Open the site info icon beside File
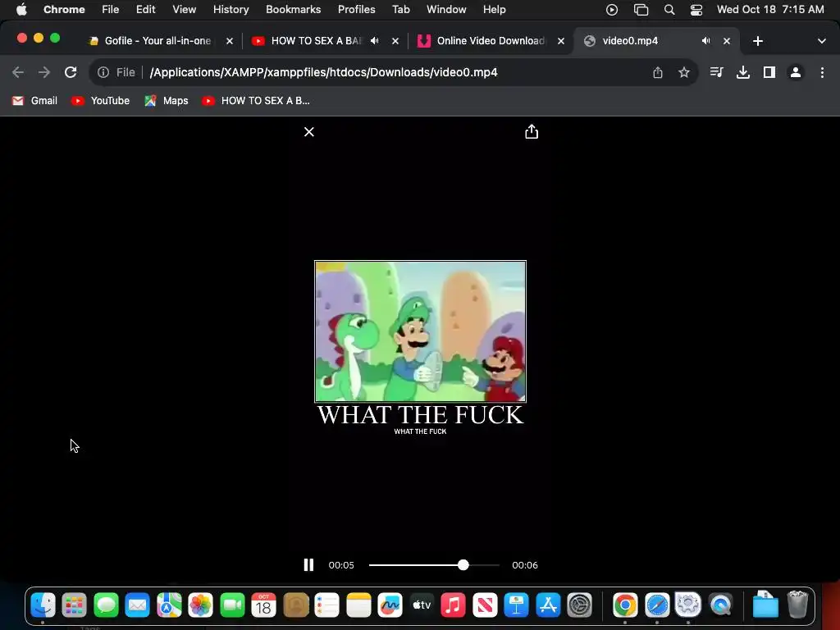 pos(103,72)
